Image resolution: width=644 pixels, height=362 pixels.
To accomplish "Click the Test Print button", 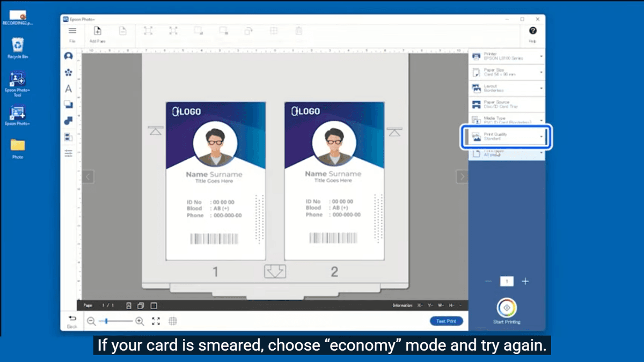I will tap(446, 321).
